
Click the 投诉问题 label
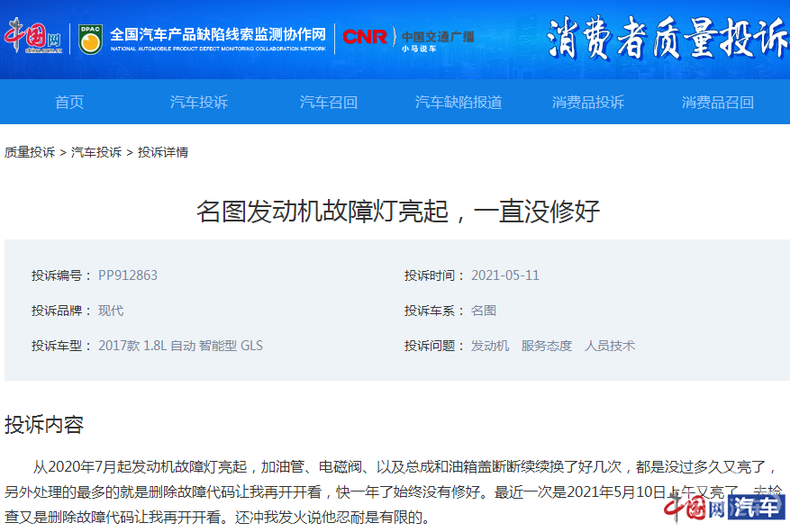pos(433,346)
